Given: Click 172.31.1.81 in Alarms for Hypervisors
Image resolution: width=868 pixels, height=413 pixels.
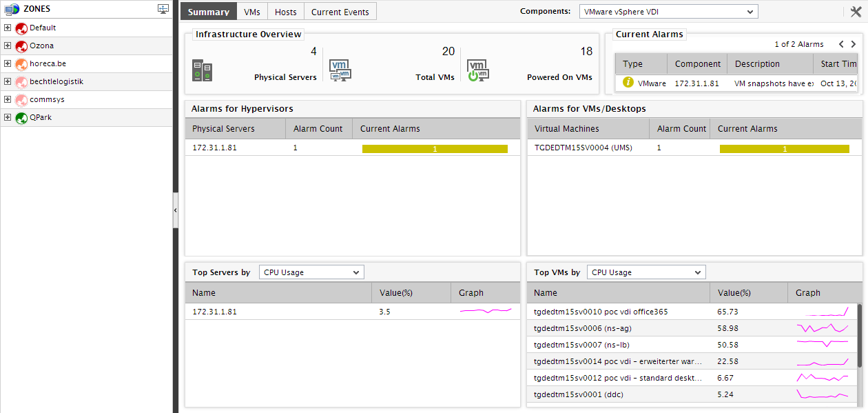Looking at the screenshot, I should tap(214, 148).
